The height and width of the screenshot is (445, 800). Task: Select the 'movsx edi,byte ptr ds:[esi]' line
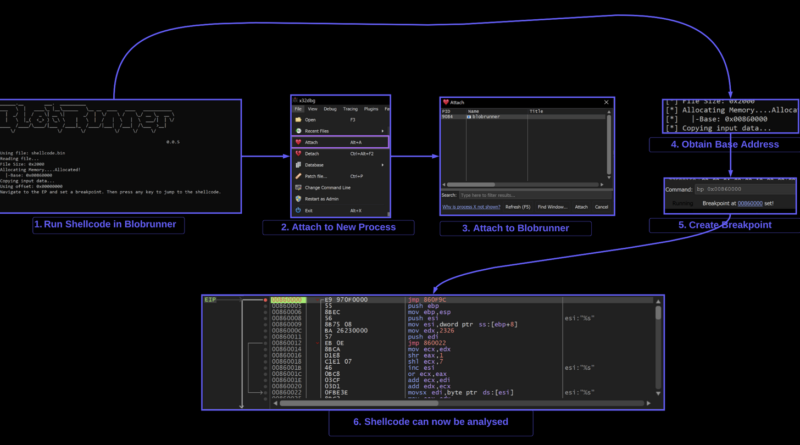[x=460, y=392]
